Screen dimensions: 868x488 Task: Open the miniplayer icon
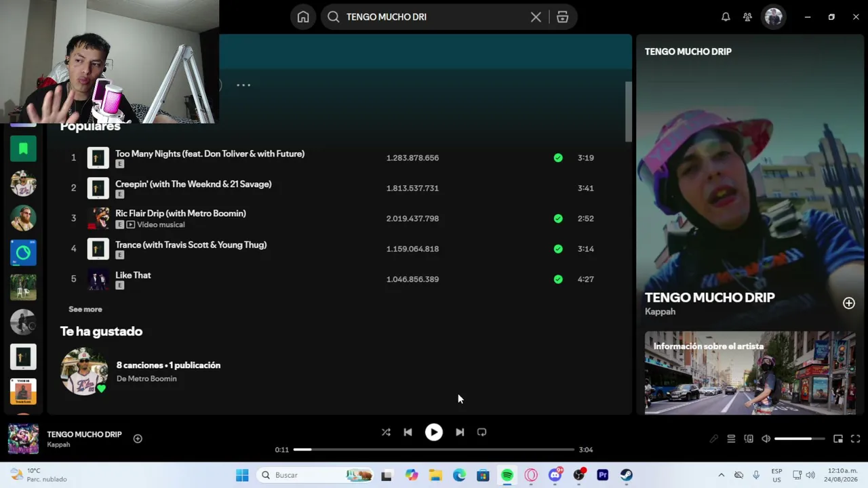838,439
